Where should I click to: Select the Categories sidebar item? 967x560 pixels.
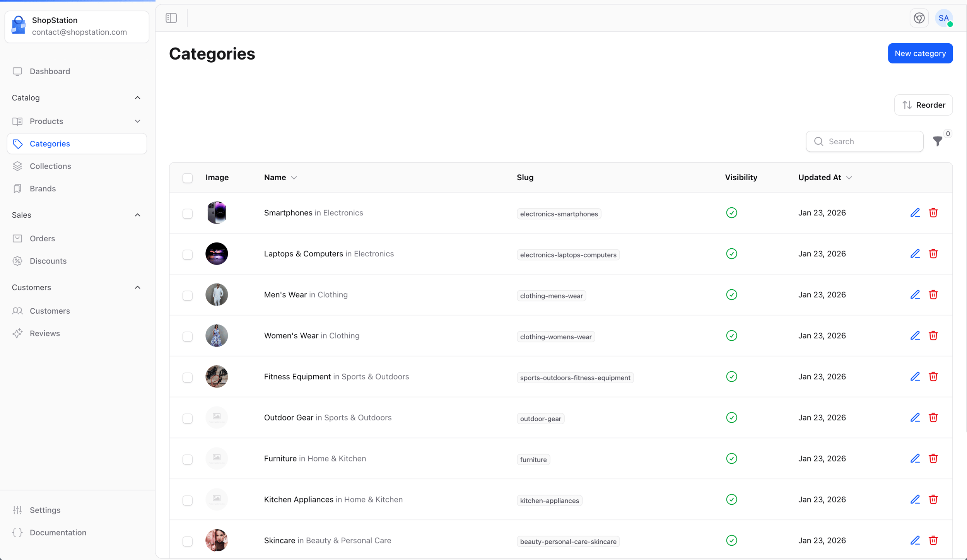(x=77, y=144)
